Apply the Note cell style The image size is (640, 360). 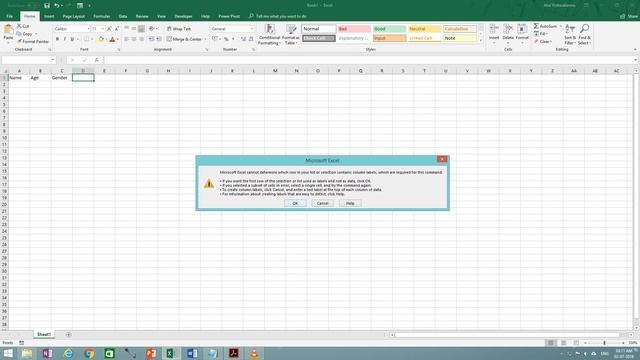[460, 38]
